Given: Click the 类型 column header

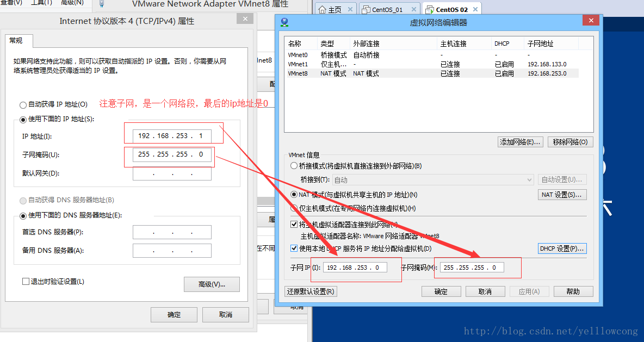Looking at the screenshot, I should 333,43.
